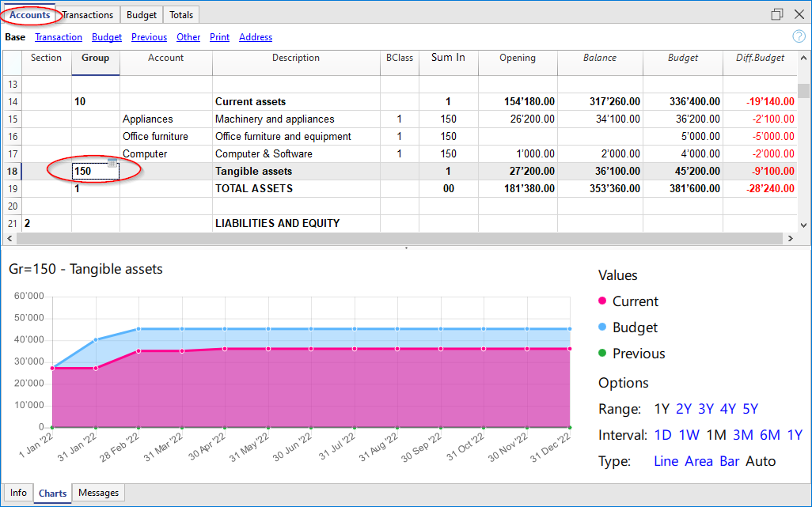Screen dimensions: 812x507
Task: Change interval to 1W
Action: (x=689, y=435)
